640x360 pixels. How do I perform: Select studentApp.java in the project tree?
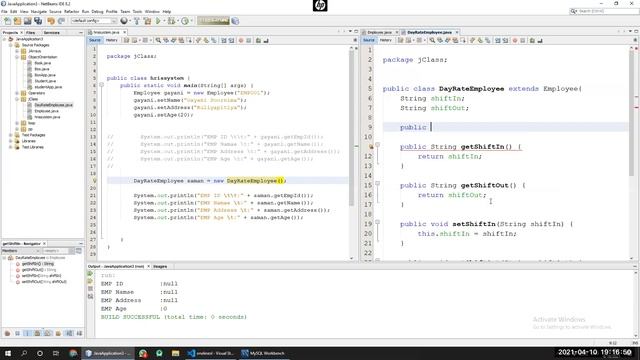click(48, 87)
